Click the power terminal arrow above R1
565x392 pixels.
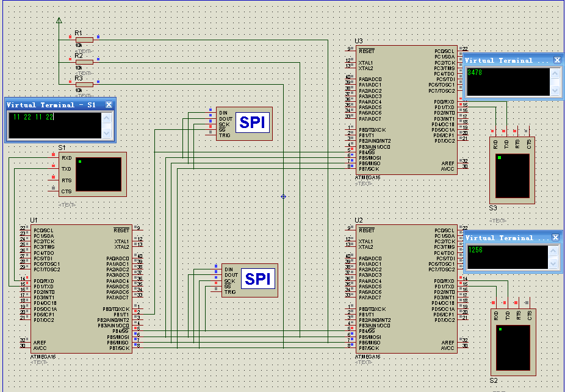pos(59,21)
